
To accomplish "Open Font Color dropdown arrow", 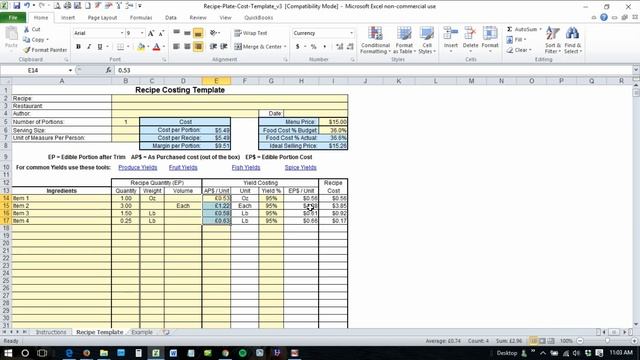I will tap(164, 47).
